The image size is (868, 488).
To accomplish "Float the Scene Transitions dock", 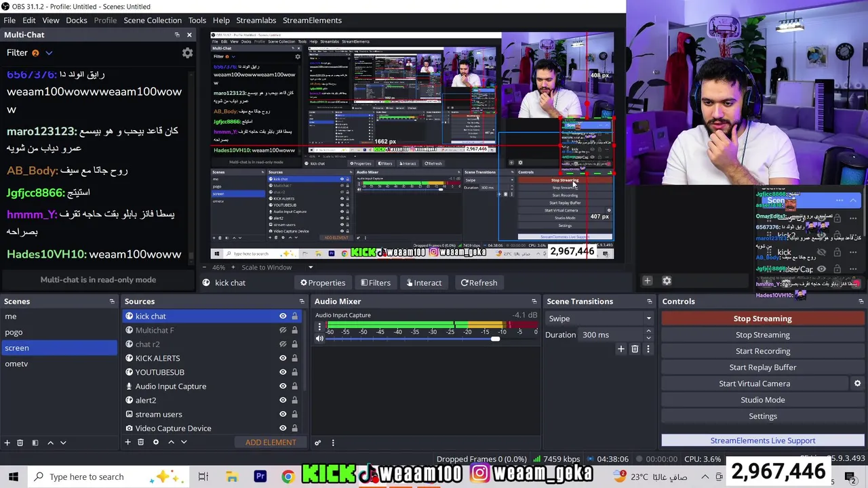I will click(x=649, y=302).
